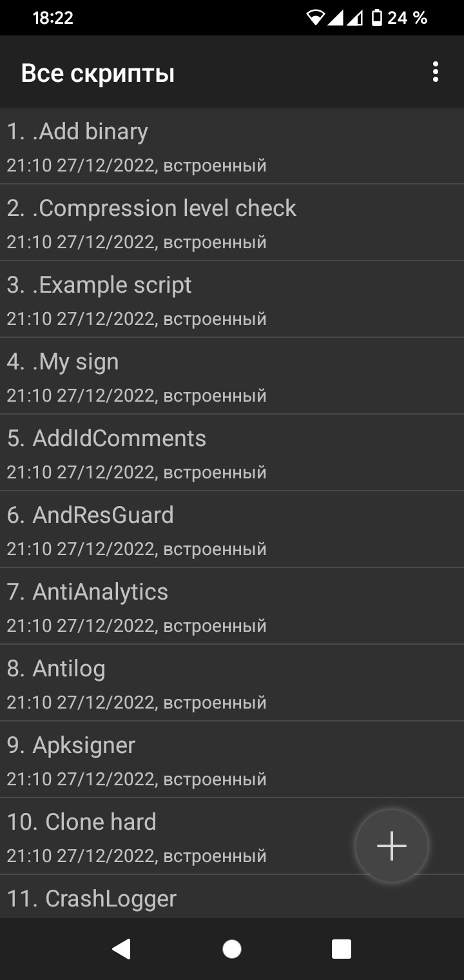Open the CrashLogger script item

coord(232,897)
